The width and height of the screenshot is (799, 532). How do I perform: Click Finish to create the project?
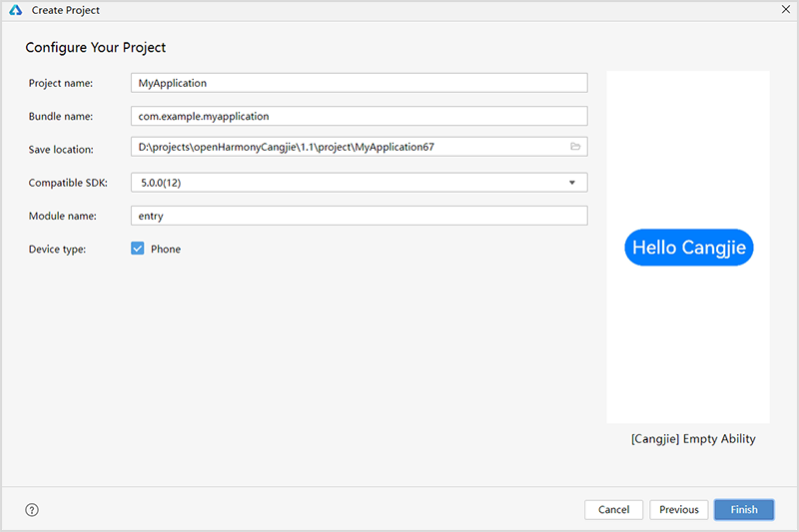point(744,509)
